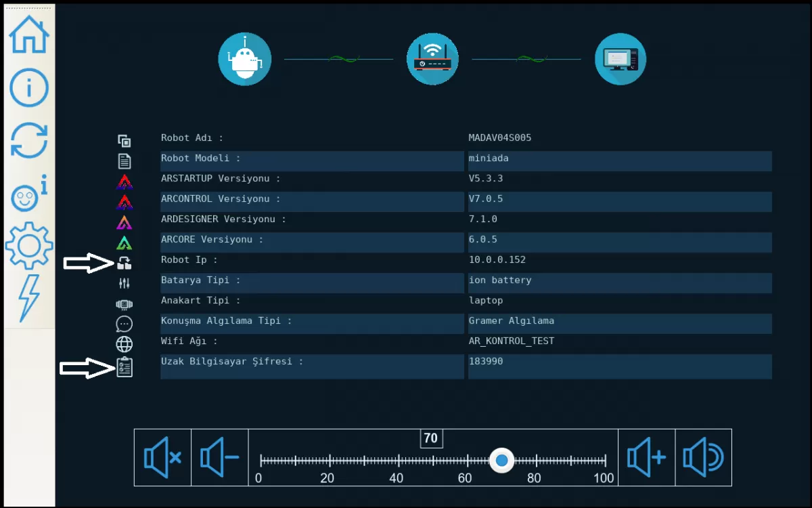Click the volume slider handle at 70

click(501, 461)
